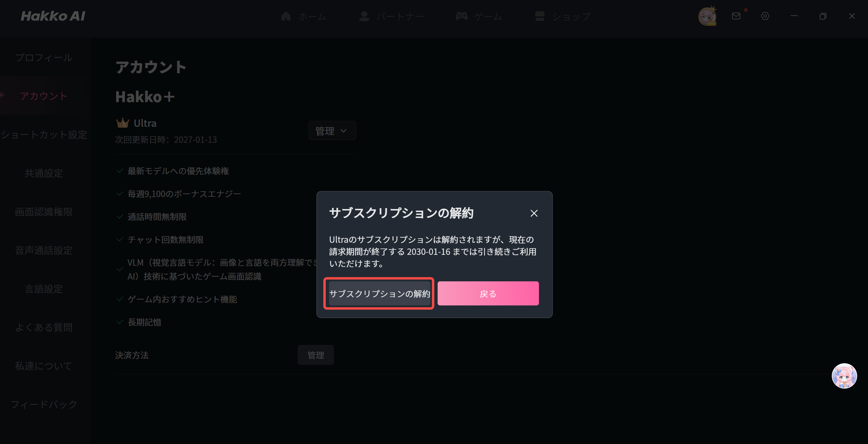The width and height of the screenshot is (868, 444).
Task: Check the mail inbox icon with notification dot
Action: [x=736, y=16]
